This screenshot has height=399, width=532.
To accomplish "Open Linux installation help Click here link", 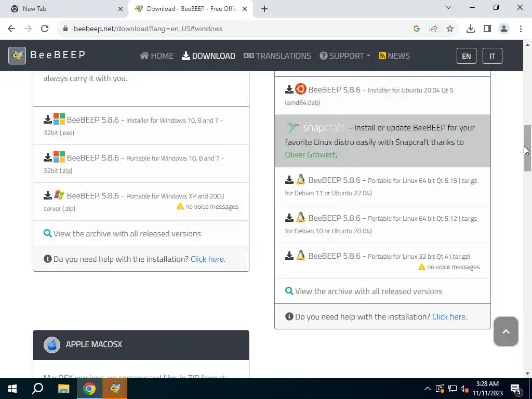I will 449,317.
